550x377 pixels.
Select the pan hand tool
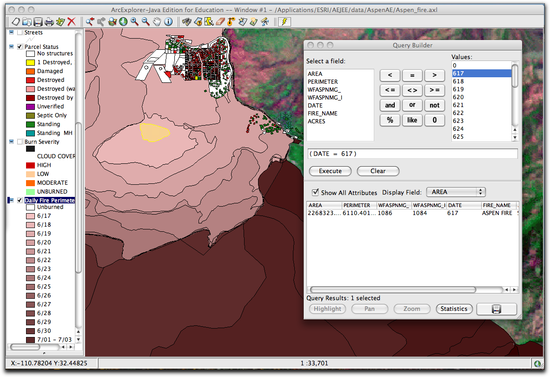157,22
